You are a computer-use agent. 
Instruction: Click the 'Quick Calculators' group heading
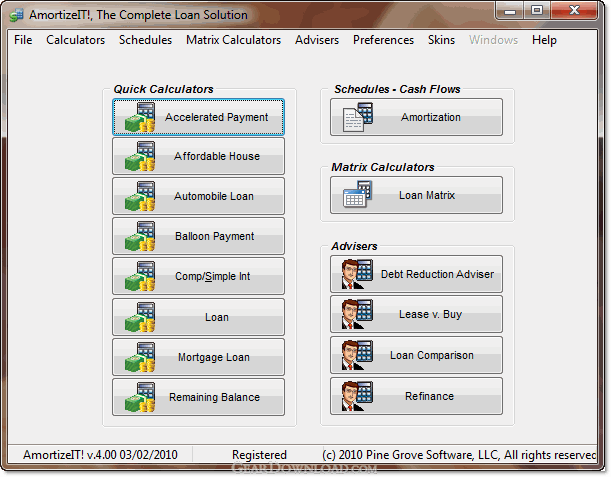[163, 89]
